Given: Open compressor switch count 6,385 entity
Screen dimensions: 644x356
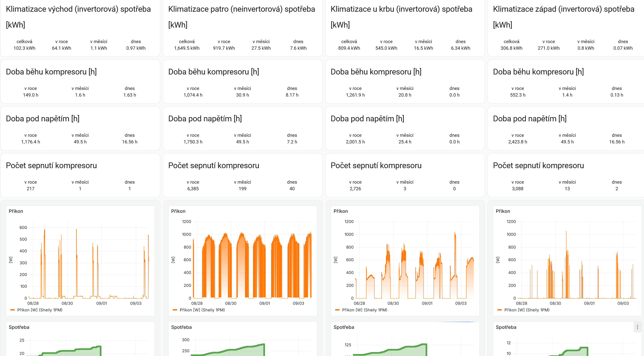Looking at the screenshot, I should pos(193,189).
